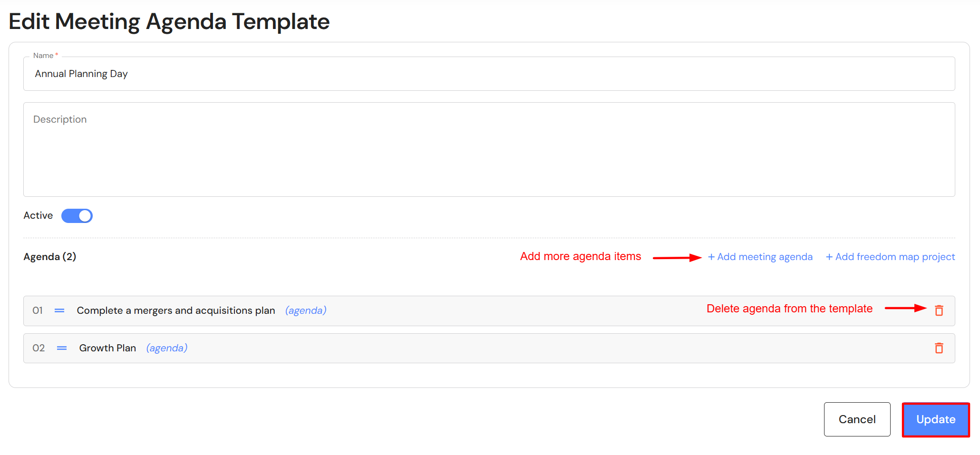This screenshot has width=980, height=455.
Task: Select the 'Complete a mergers and acquisitions plan' title
Action: (176, 310)
